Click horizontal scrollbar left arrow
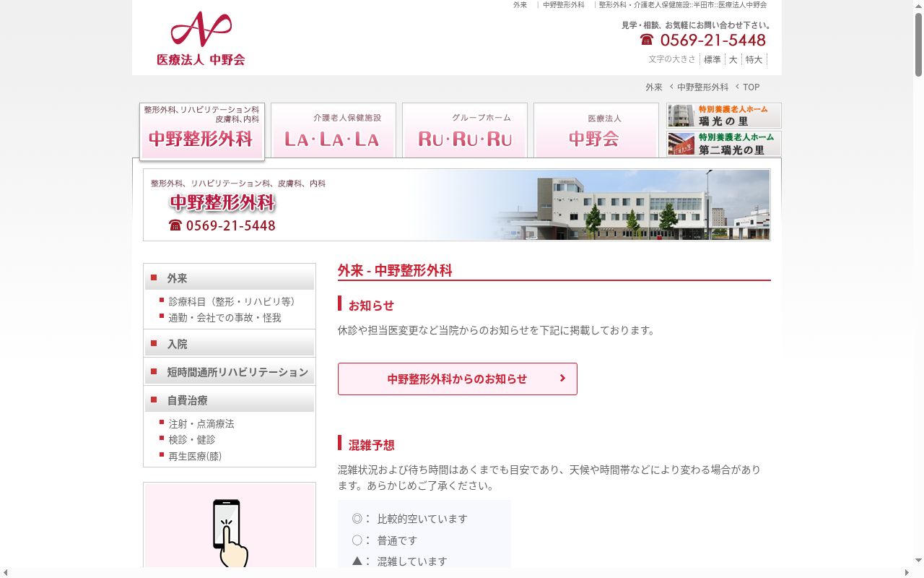Screen dimensions: 924x578 [x=5, y=572]
